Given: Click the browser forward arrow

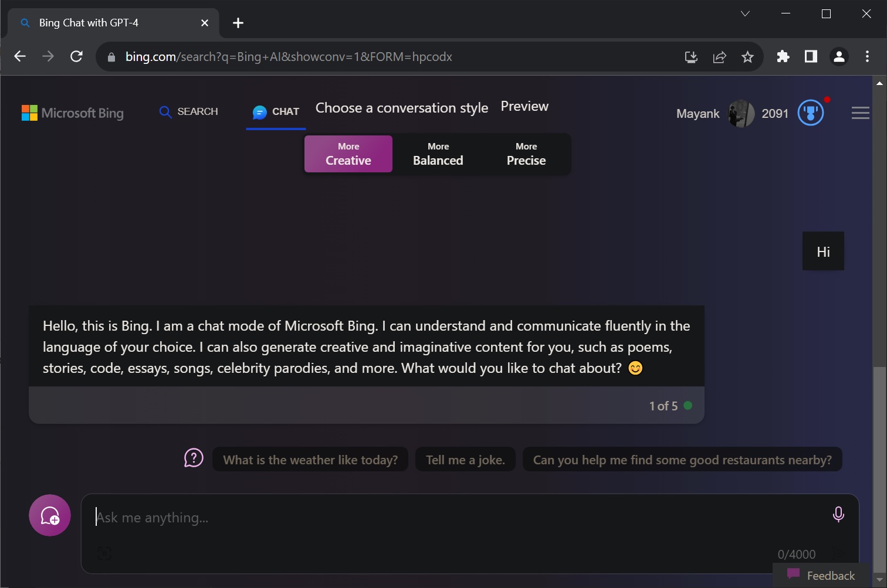Looking at the screenshot, I should tap(48, 56).
